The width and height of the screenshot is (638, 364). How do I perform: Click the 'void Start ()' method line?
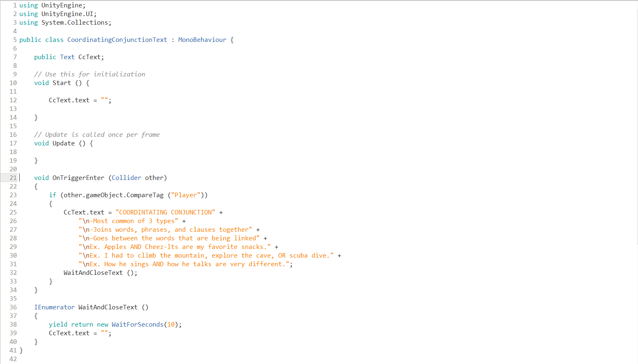(x=62, y=83)
